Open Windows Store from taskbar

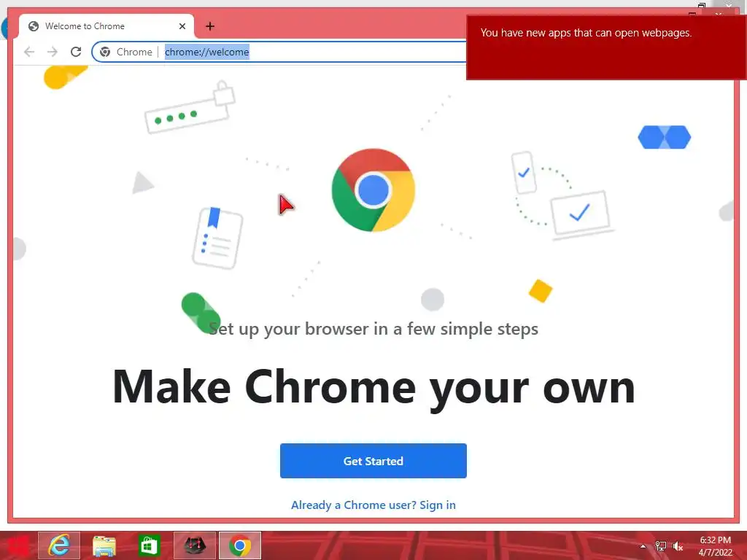149,545
